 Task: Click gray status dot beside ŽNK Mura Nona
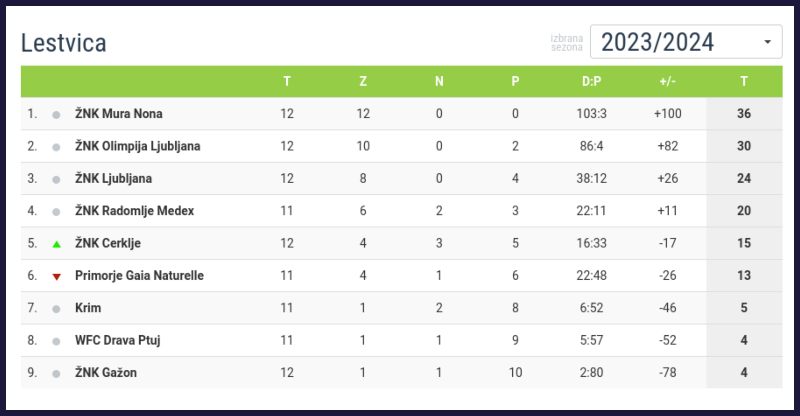click(x=57, y=114)
